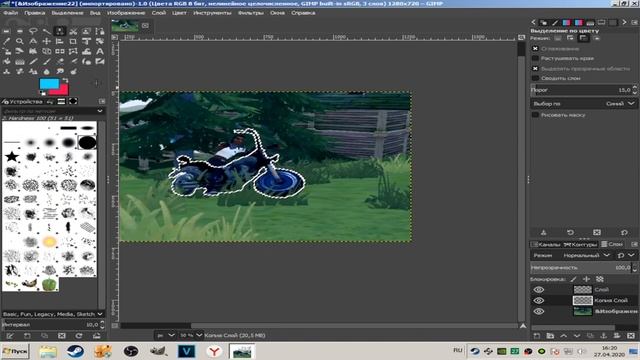Set selection mode to Add
The width and height of the screenshot is (640, 360).
[570, 38]
